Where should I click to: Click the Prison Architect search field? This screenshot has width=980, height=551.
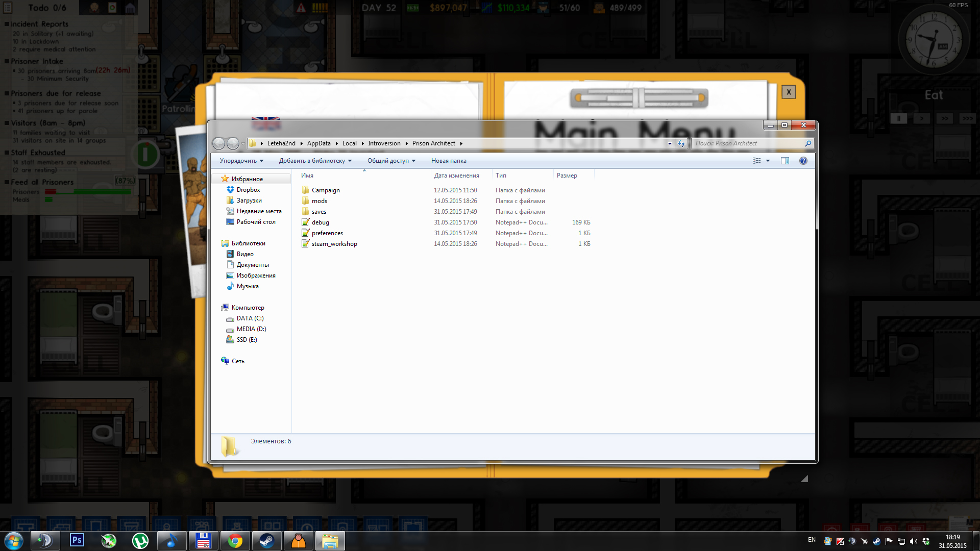(x=747, y=143)
